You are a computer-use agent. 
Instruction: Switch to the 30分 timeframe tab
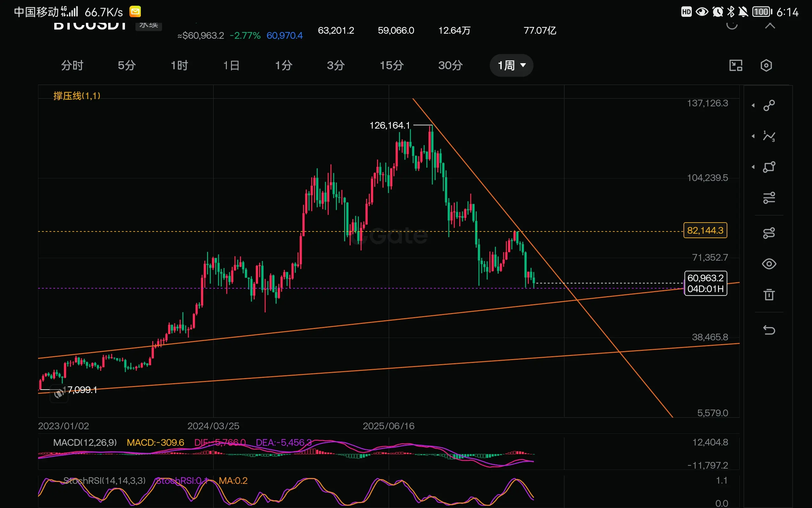tap(451, 65)
